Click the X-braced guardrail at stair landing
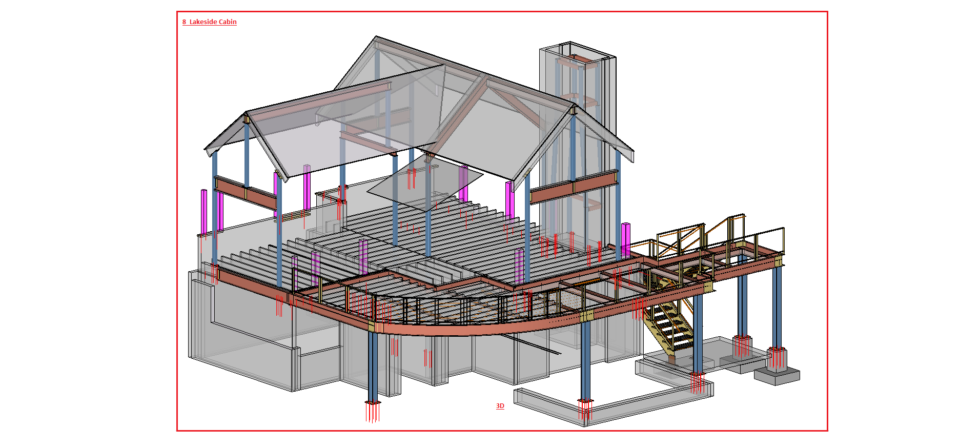980x448 pixels. [x=679, y=241]
